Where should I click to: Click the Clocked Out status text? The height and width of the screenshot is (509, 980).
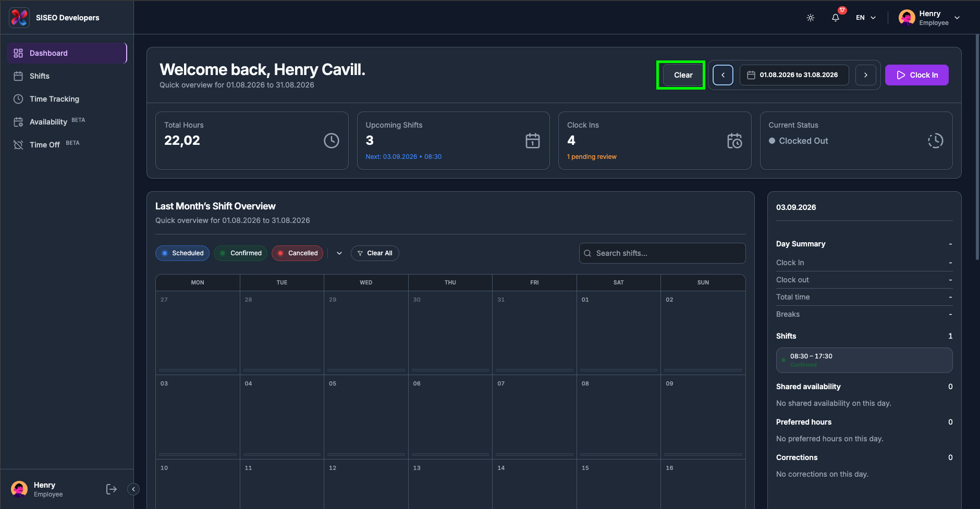803,141
